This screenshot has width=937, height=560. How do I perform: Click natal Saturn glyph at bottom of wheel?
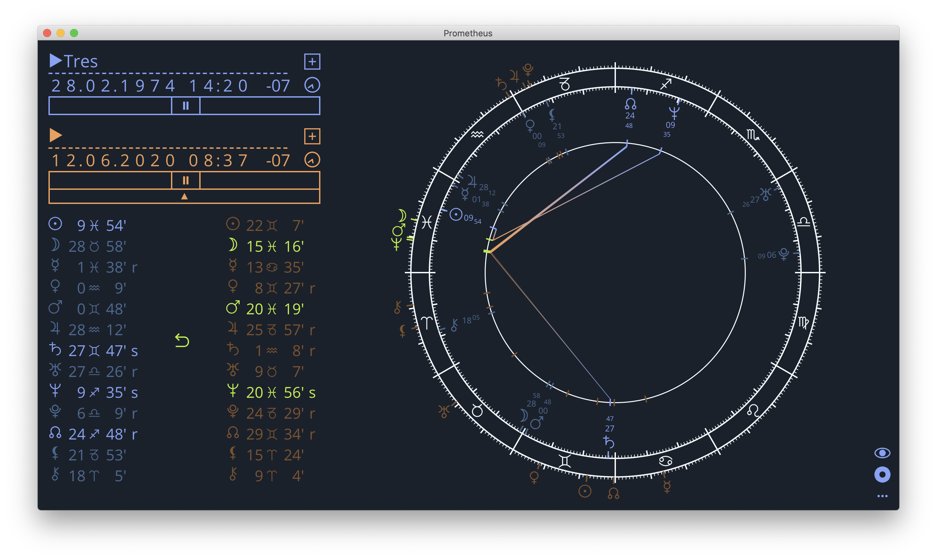(609, 442)
